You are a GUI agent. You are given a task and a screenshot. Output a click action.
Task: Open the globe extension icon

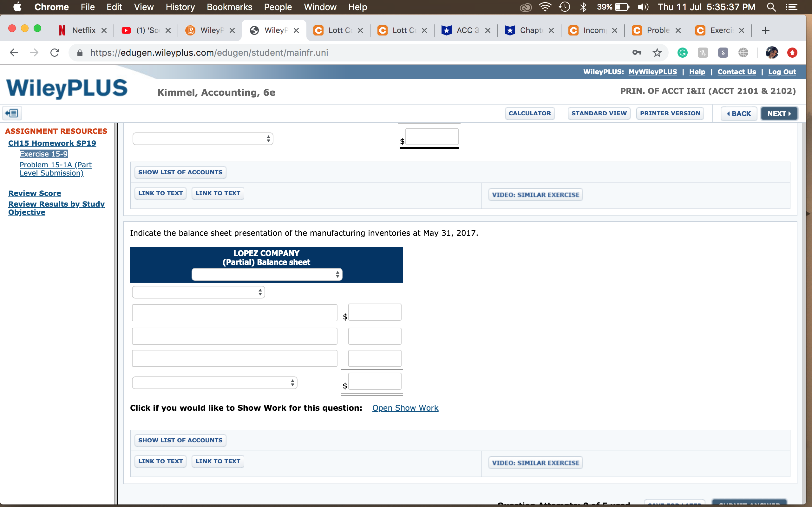tap(743, 52)
